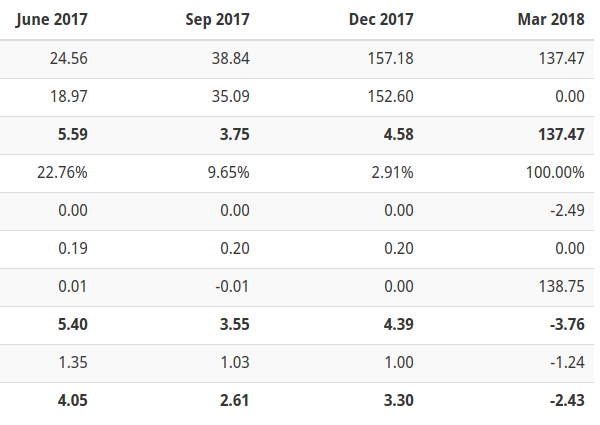Image resolution: width=600 pixels, height=425 pixels.
Task: Click the 157.18 cell in Dec 2017
Action: point(391,59)
